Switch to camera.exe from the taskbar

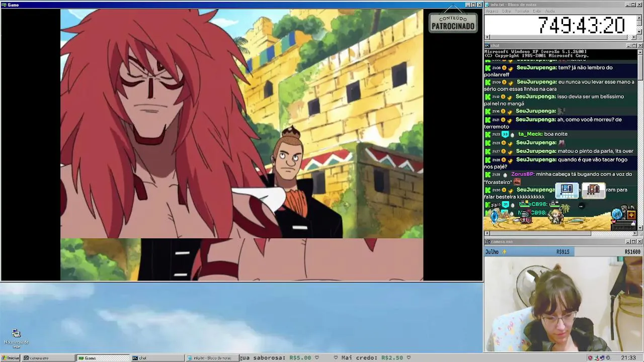pyautogui.click(x=49, y=358)
